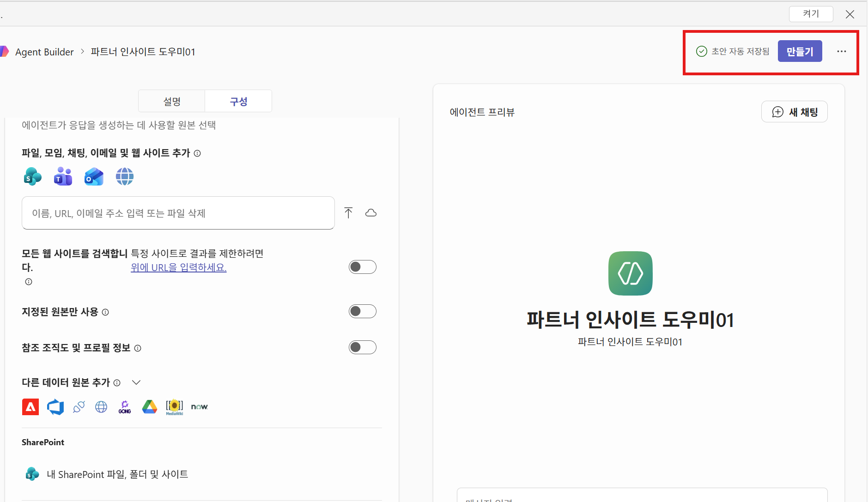Click info icon below 모든 웹 사이트를 검색합니다
Viewport: 868px width, 502px height.
[29, 282]
